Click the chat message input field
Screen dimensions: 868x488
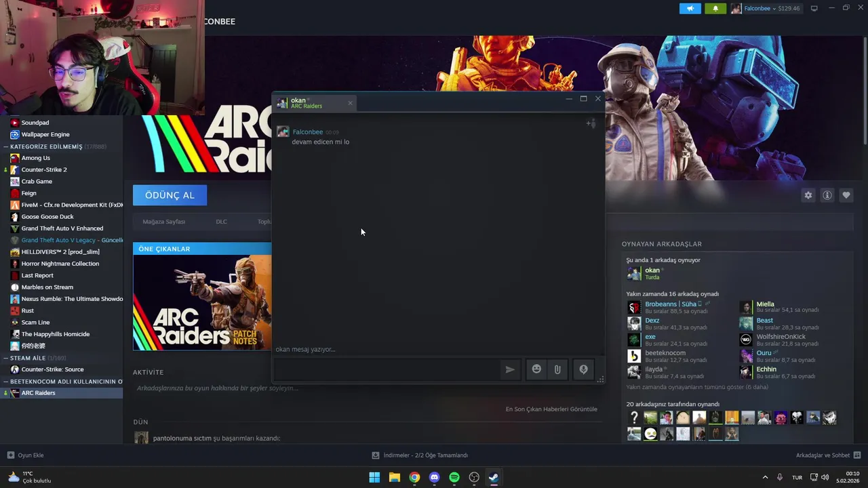pyautogui.click(x=386, y=369)
